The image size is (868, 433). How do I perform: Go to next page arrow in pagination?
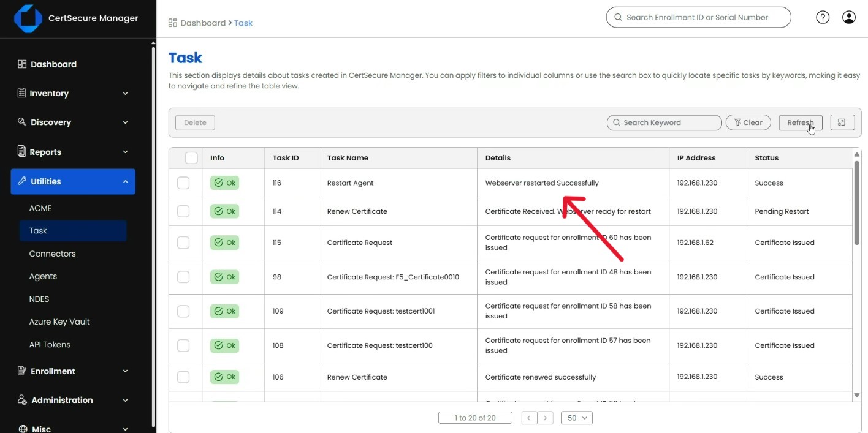coord(545,418)
